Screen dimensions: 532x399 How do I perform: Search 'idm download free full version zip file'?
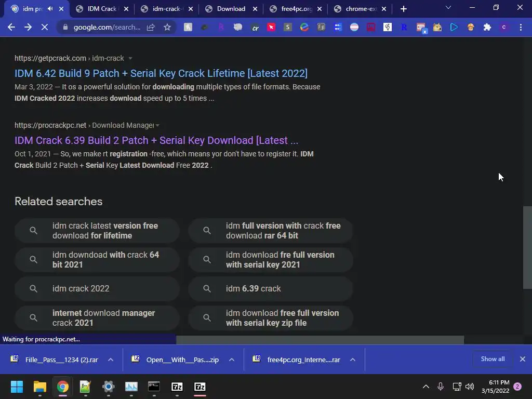[270, 318]
